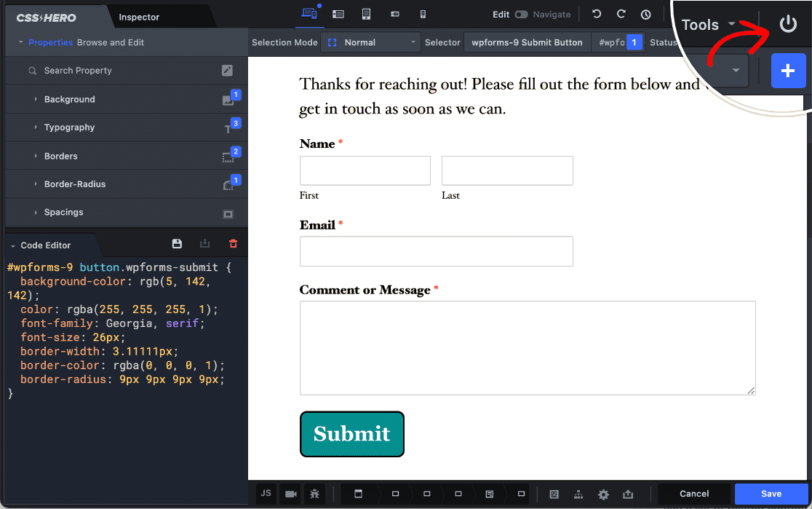Open settings gear icon
Image resolution: width=812 pixels, height=509 pixels.
[x=603, y=494]
